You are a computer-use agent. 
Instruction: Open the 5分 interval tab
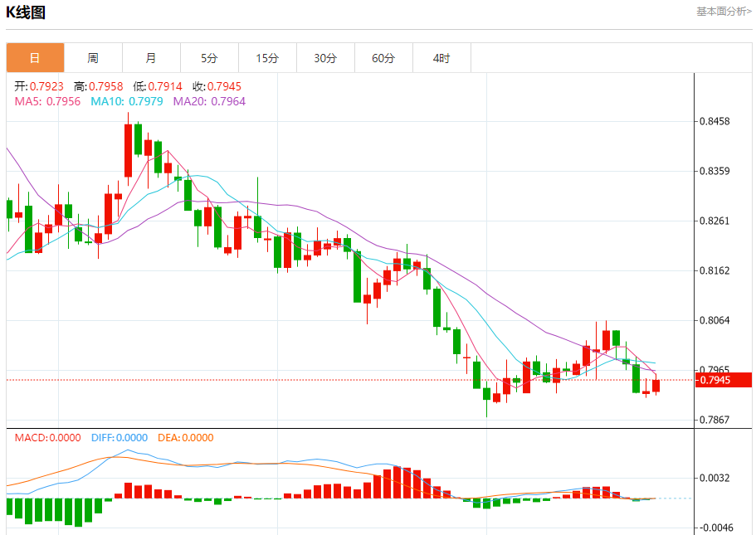pos(209,58)
